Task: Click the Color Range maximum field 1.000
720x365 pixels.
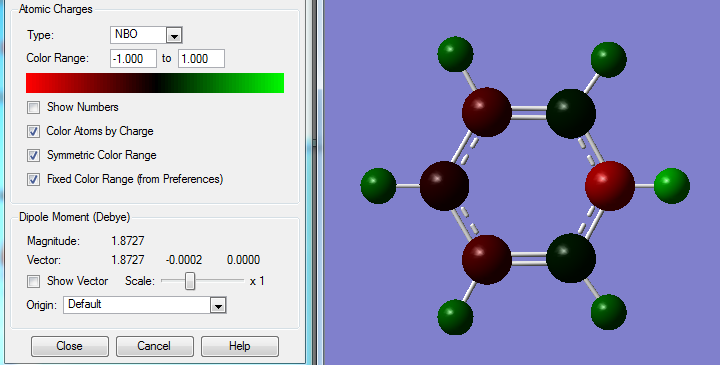Action: [x=201, y=59]
